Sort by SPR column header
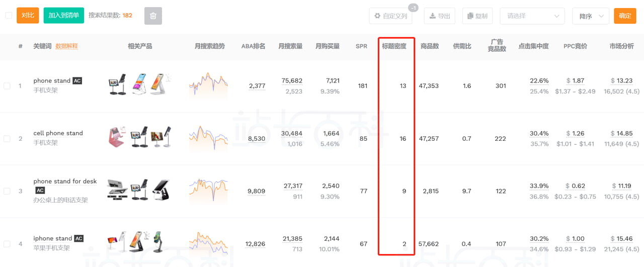The width and height of the screenshot is (644, 267). pyautogui.click(x=361, y=46)
